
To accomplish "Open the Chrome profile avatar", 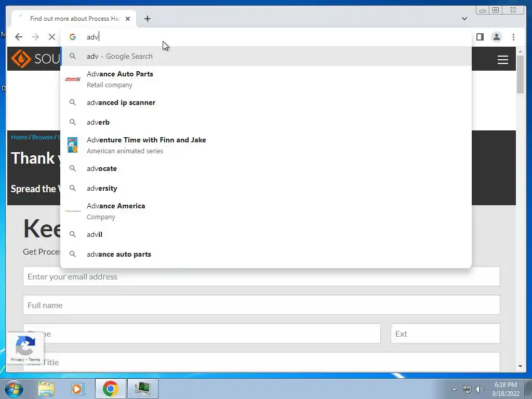I will pos(496,37).
